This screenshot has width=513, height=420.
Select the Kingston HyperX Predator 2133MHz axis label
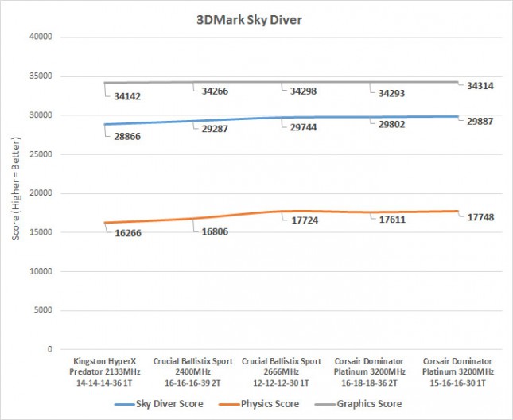tap(105, 372)
